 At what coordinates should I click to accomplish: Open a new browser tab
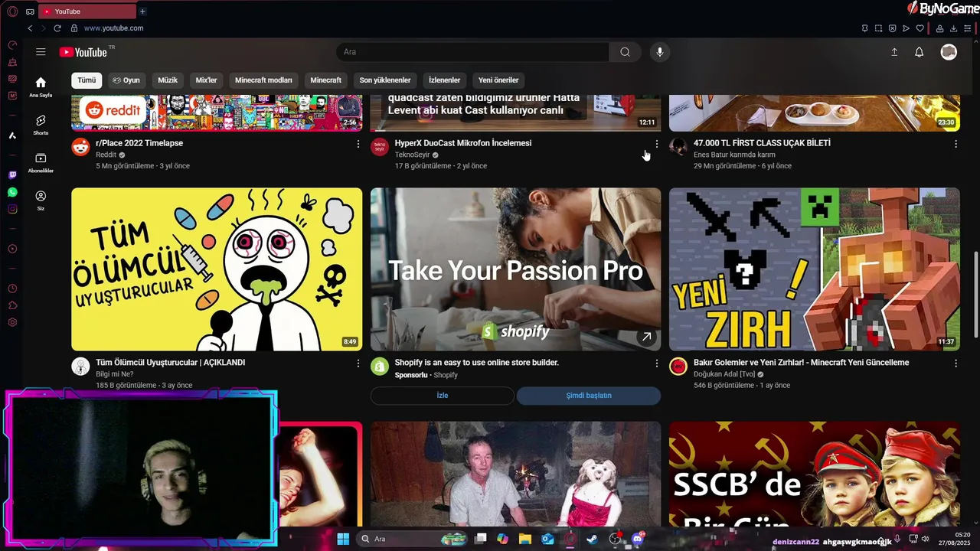coord(142,11)
